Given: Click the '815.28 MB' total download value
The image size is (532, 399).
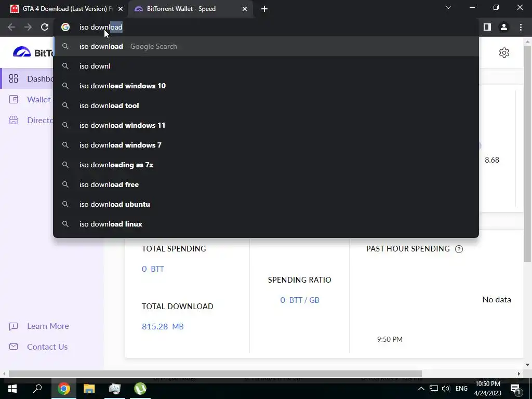Looking at the screenshot, I should [163, 327].
